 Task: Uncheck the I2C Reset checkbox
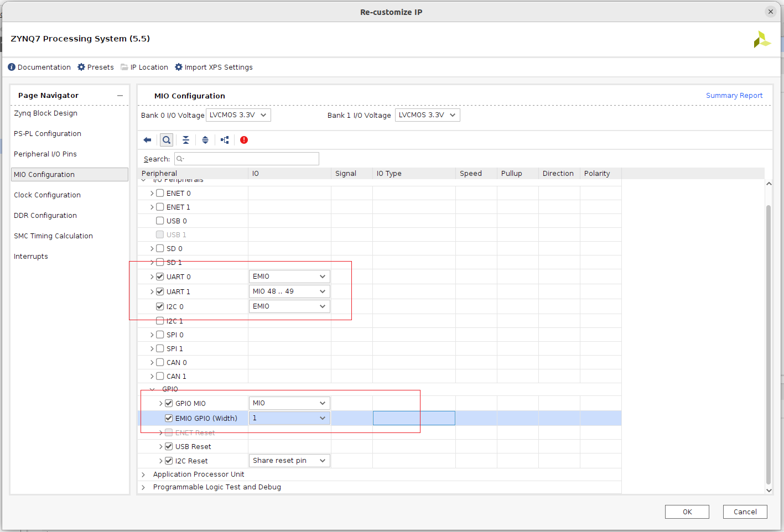pyautogui.click(x=169, y=461)
